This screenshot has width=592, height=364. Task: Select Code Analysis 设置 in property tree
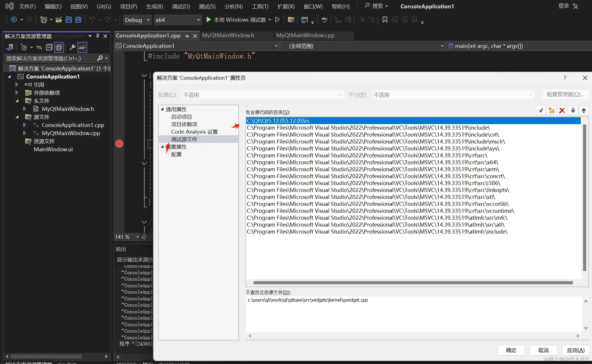point(194,132)
